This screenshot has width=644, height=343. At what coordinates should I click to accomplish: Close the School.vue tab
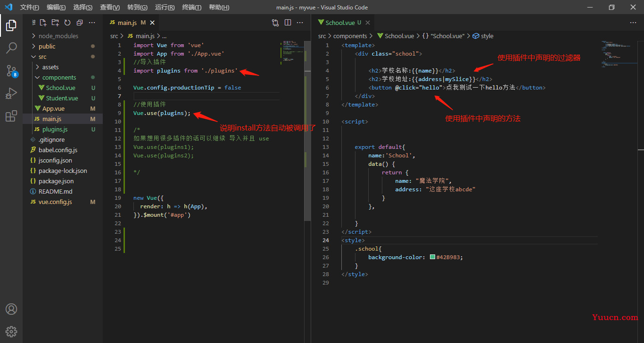[368, 23]
